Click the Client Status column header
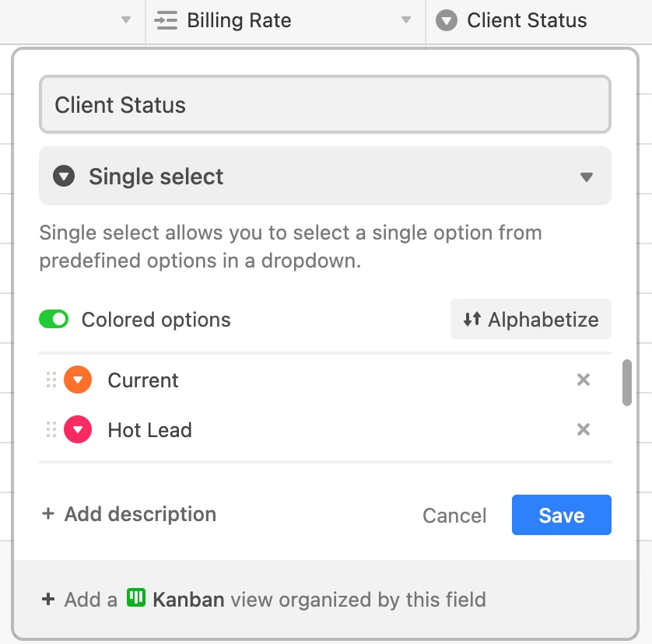Viewport: 652px width, 644px height. pyautogui.click(x=527, y=21)
